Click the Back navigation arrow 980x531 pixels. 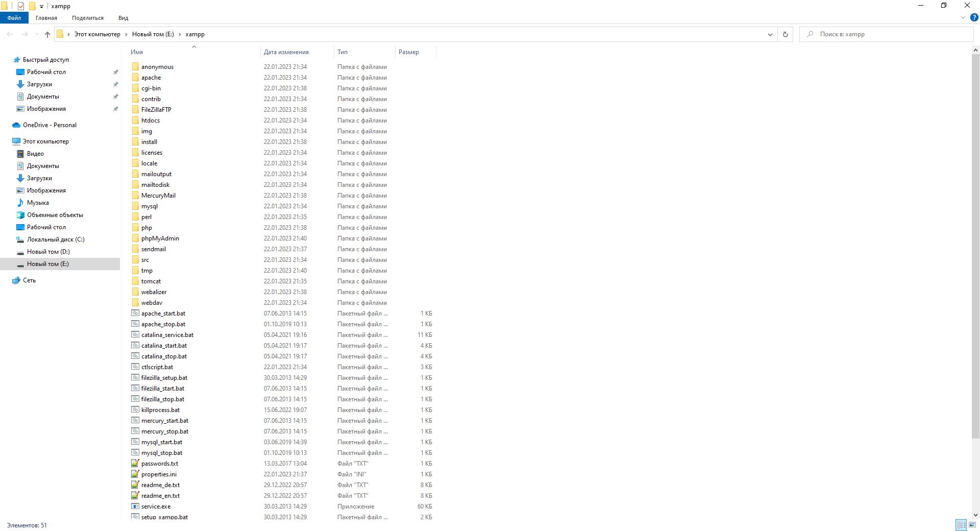click(10, 34)
